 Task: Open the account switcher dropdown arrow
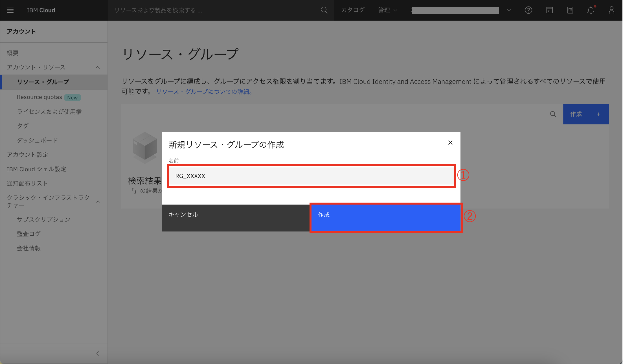click(x=509, y=10)
